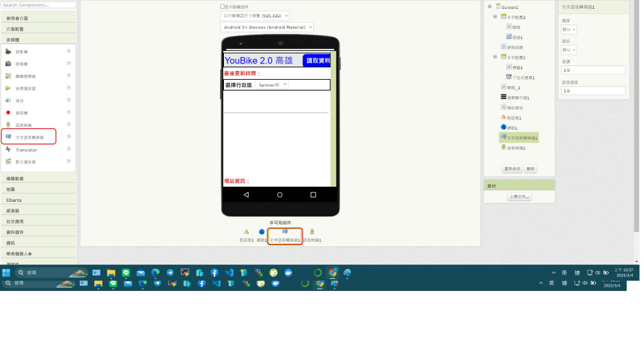Open the Spinner dropdown in phone preview

[272, 85]
